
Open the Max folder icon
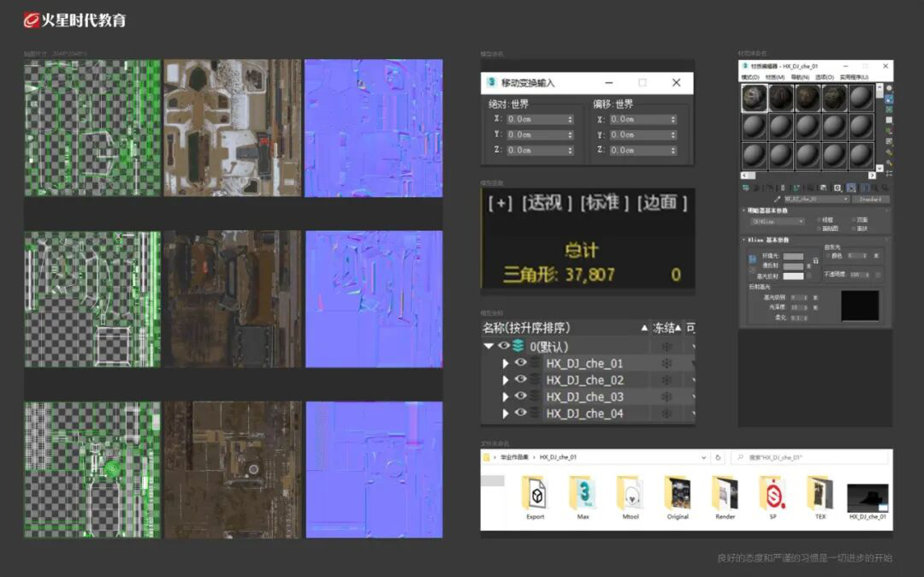click(x=583, y=493)
